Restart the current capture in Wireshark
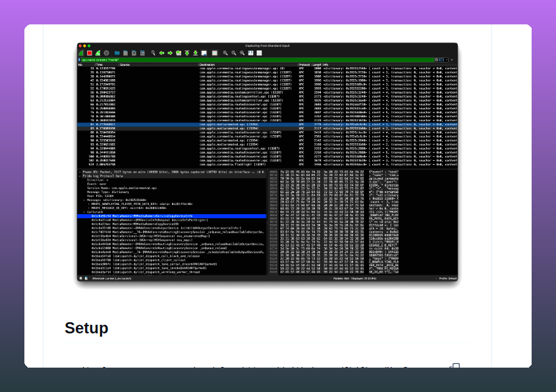556x392 pixels. point(98,53)
